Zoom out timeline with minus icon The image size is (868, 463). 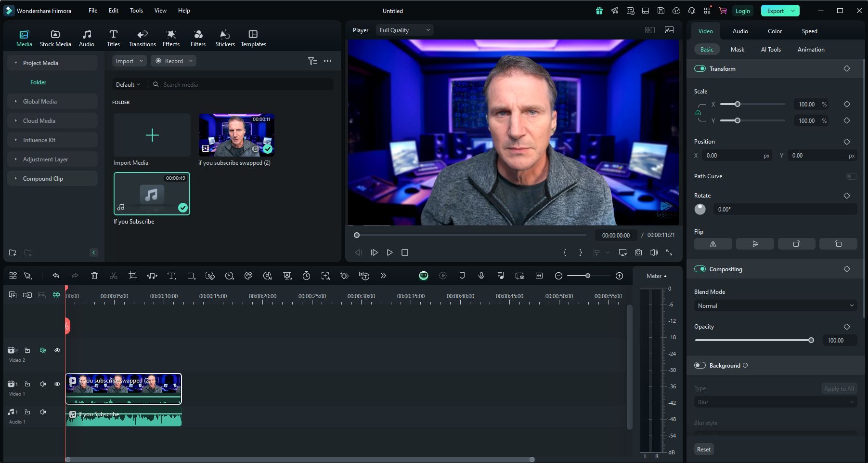558,276
